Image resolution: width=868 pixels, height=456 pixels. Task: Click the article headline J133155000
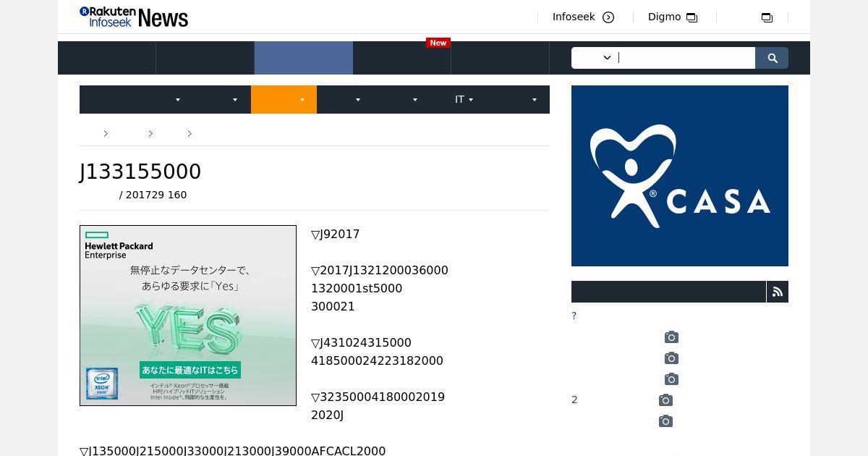point(140,172)
